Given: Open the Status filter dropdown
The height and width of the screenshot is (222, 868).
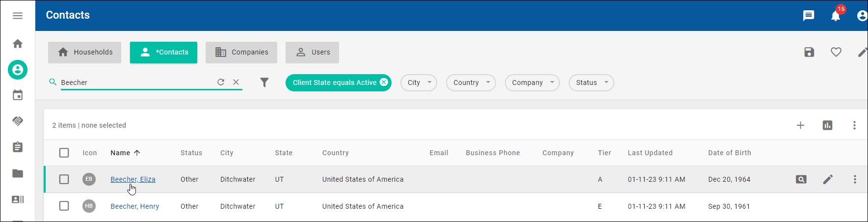Looking at the screenshot, I should (591, 83).
